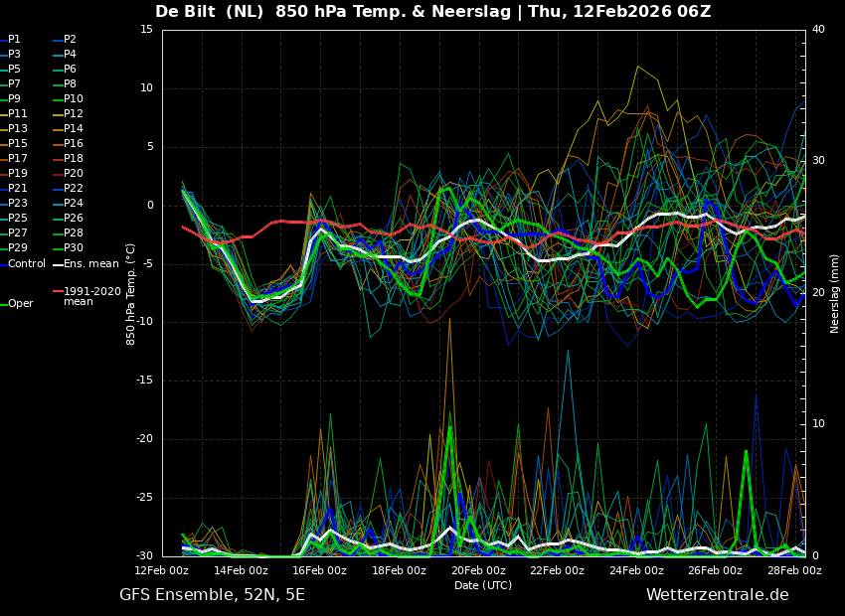Viewport: 845px width, 616px height.
Task: Select the blue Control line marker
Action: coord(3,263)
